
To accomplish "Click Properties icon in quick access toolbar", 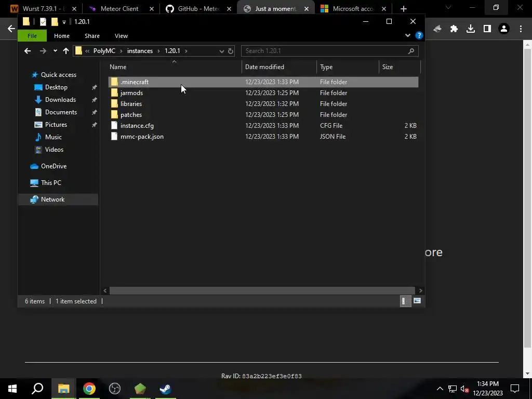I will [43, 22].
